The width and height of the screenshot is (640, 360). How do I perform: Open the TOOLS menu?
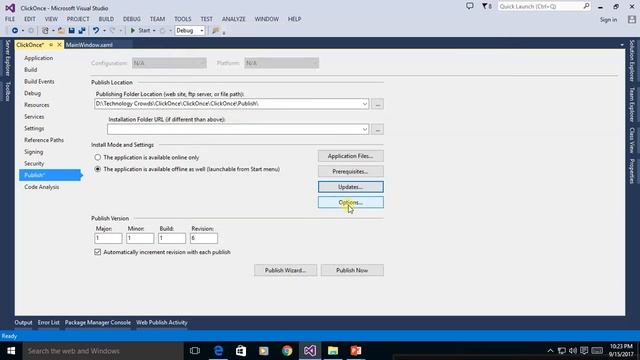tap(182, 19)
